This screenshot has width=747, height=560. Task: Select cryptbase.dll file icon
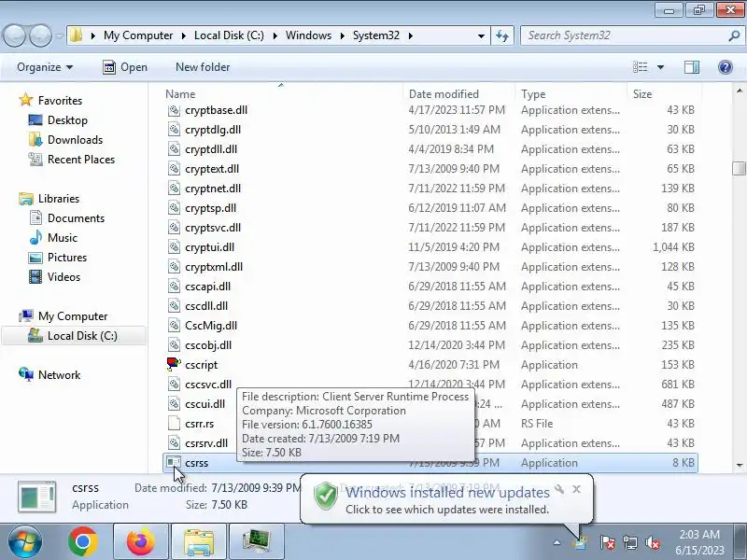tap(174, 110)
